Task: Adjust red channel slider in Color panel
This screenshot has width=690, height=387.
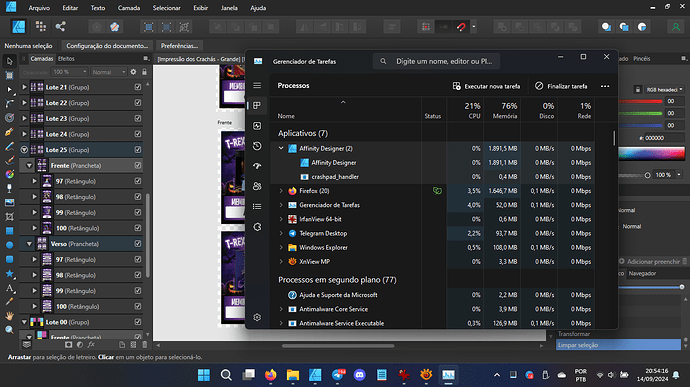Action: coord(640,101)
